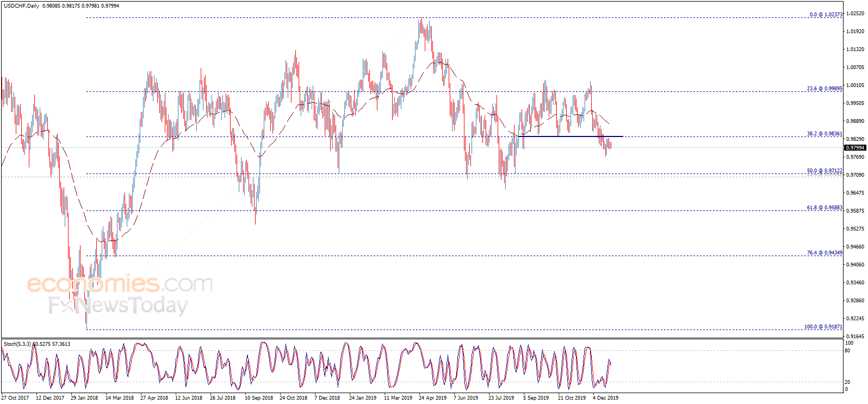Select the 23.6 @ 0.99895 Fibonacci label
868x404 pixels.
824,88
